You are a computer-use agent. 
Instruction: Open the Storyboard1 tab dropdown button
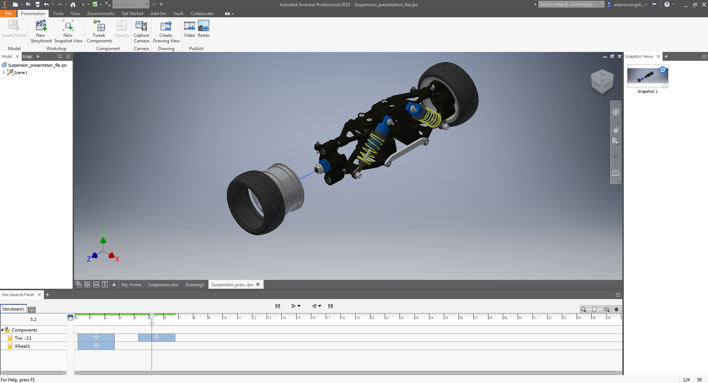[32, 309]
